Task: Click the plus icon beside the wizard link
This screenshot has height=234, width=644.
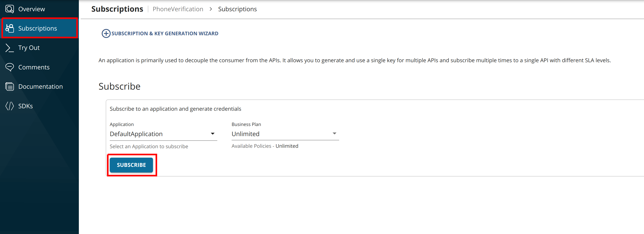Action: pos(106,33)
